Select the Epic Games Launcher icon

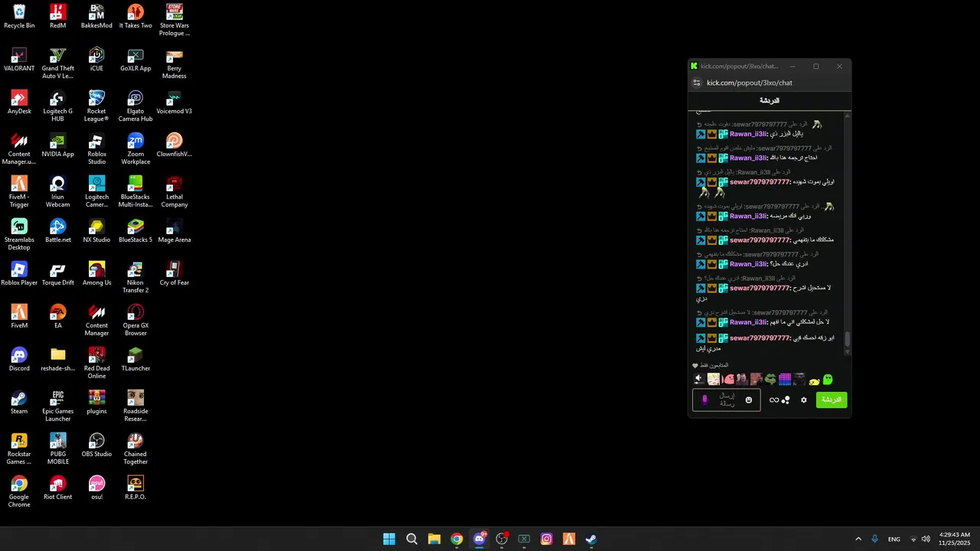pos(57,406)
